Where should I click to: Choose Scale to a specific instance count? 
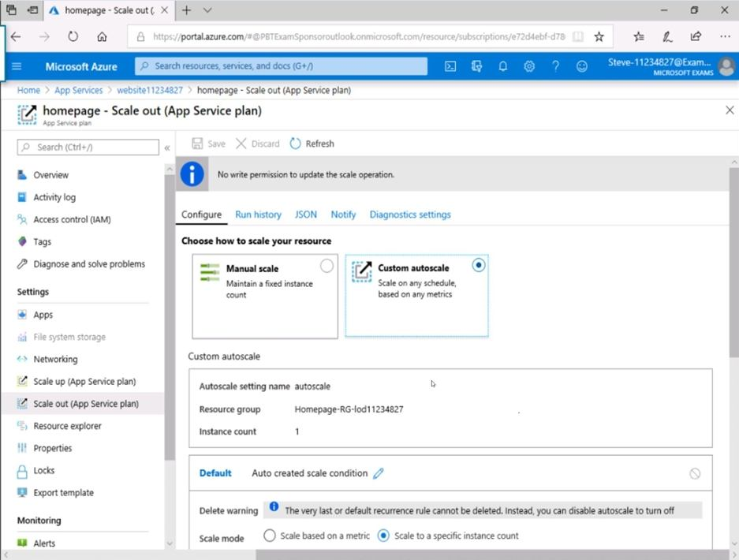pos(384,536)
